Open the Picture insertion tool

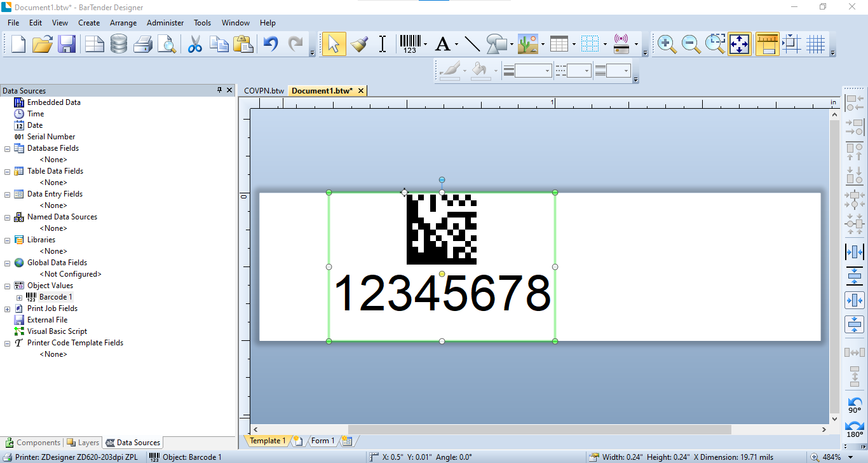click(528, 44)
